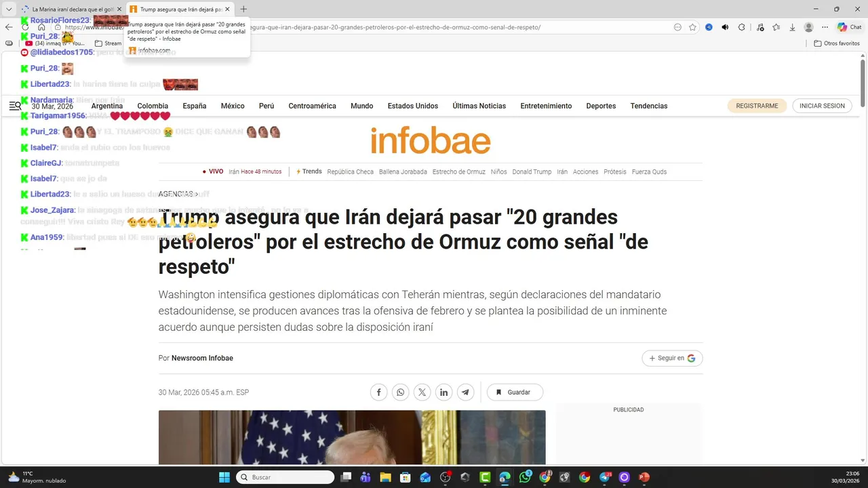
Task: Click the Infobae logo
Action: pos(431,140)
